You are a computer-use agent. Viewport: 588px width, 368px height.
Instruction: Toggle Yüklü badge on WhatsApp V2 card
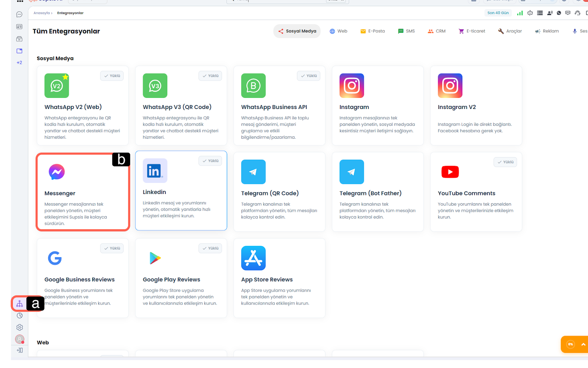[112, 76]
